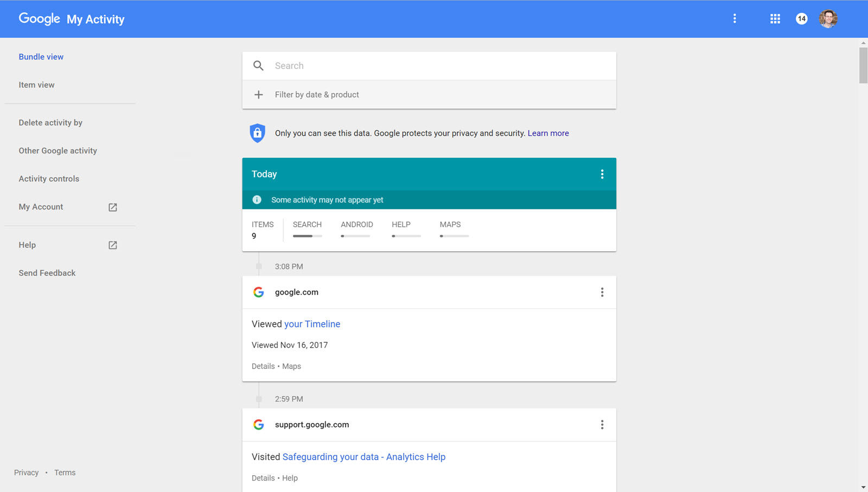Open the Google apps grid
Screen dimensions: 868x492
point(775,18)
